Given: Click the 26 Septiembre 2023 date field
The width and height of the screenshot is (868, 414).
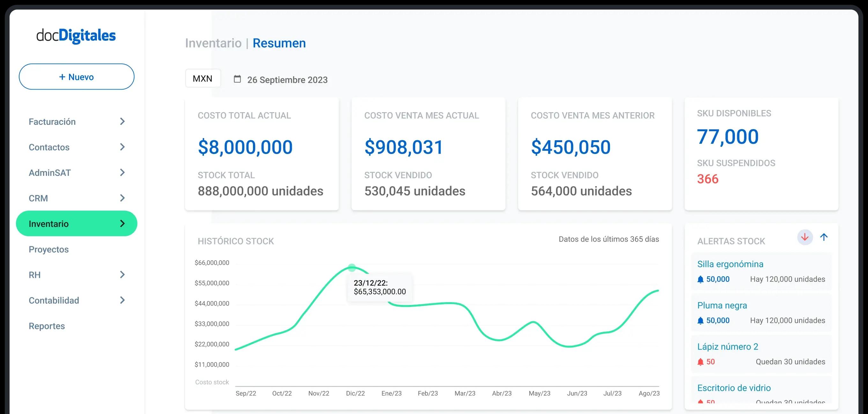Looking at the screenshot, I should click(x=287, y=80).
